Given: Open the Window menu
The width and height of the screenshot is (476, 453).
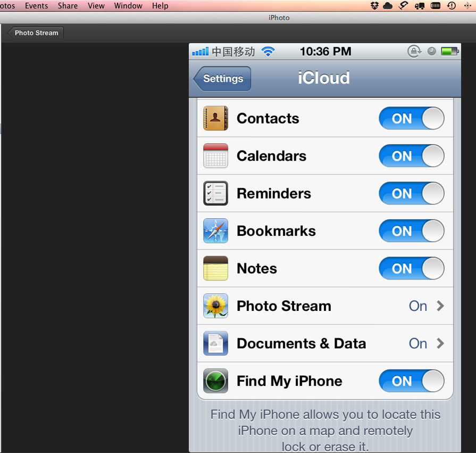Looking at the screenshot, I should (x=128, y=6).
